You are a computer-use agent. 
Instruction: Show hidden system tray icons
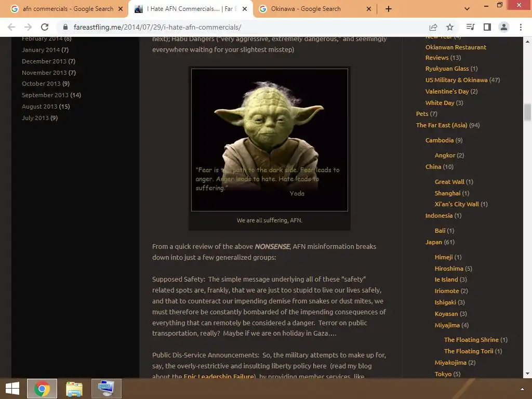point(522,389)
